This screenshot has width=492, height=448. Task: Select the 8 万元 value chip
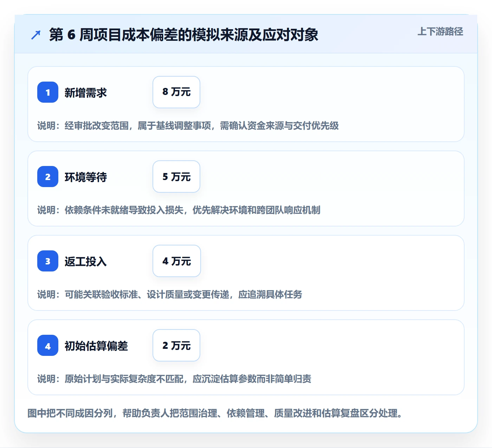point(176,92)
